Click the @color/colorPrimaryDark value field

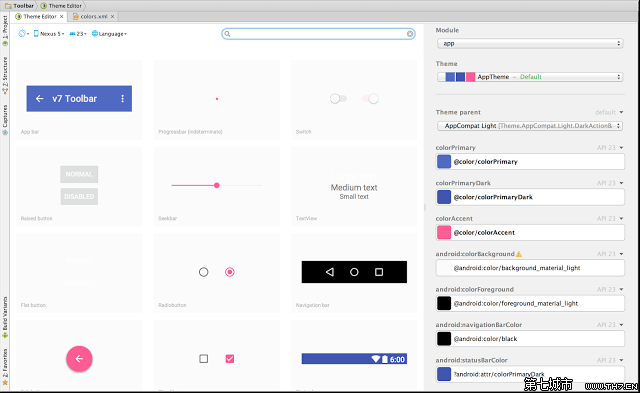(x=530, y=197)
